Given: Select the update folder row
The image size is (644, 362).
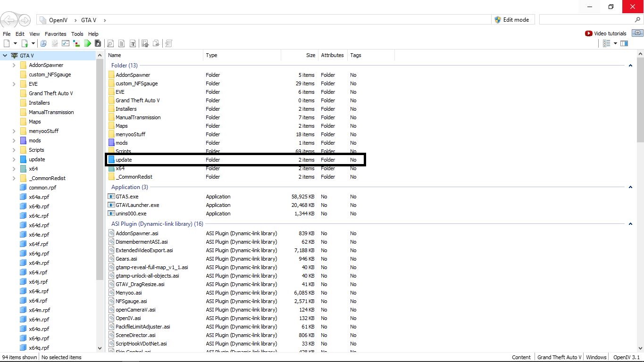Looking at the screenshot, I should pos(236,160).
